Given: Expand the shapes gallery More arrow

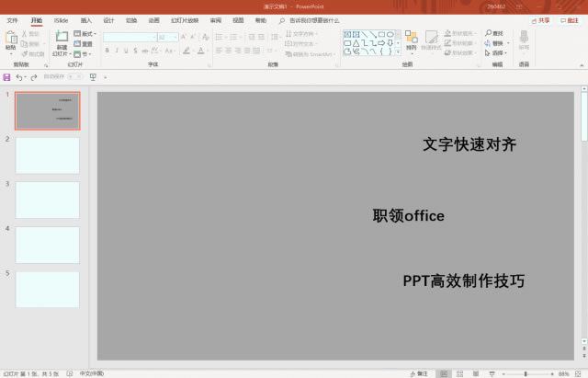Looking at the screenshot, I should point(398,52).
